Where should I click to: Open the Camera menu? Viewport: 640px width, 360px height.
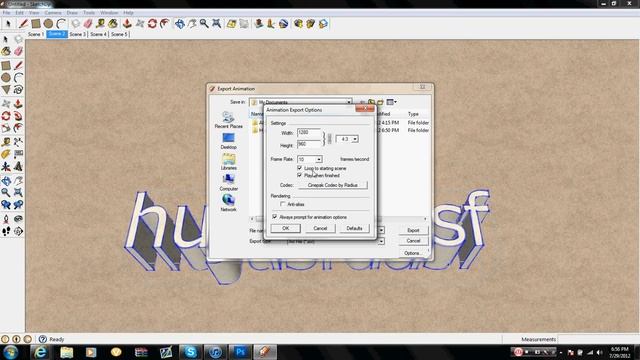53,13
